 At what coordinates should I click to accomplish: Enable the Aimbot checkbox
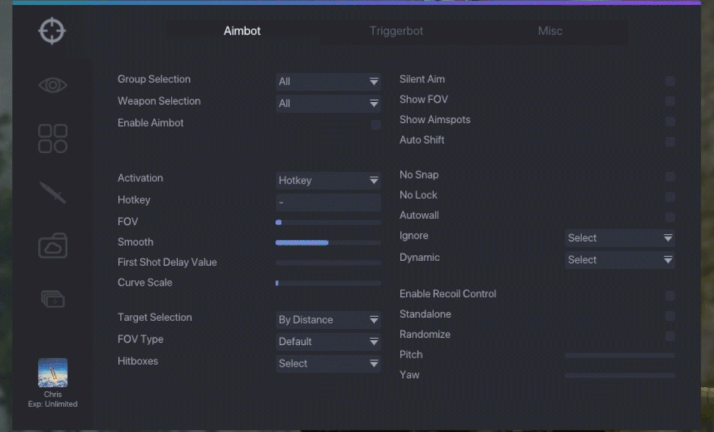[x=376, y=125]
